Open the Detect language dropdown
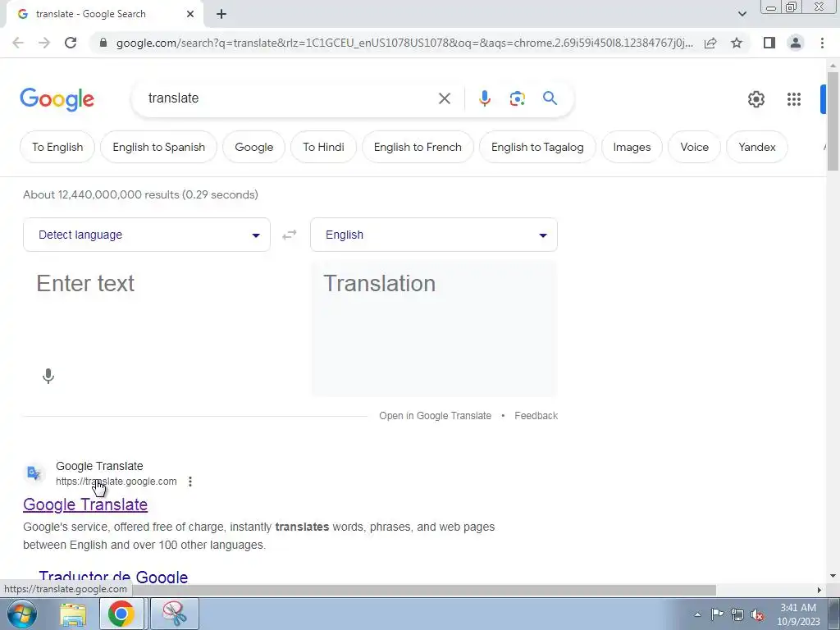The width and height of the screenshot is (840, 630). [x=147, y=235]
